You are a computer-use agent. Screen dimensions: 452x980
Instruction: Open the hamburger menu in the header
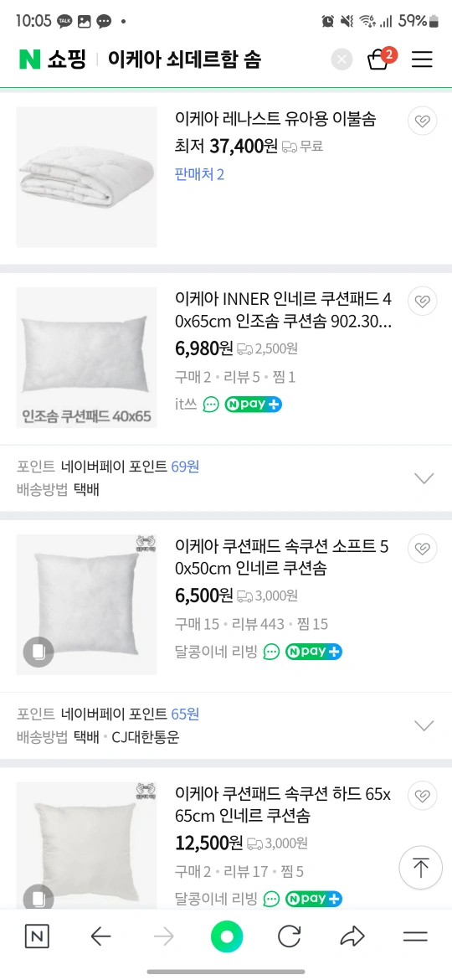pyautogui.click(x=422, y=59)
